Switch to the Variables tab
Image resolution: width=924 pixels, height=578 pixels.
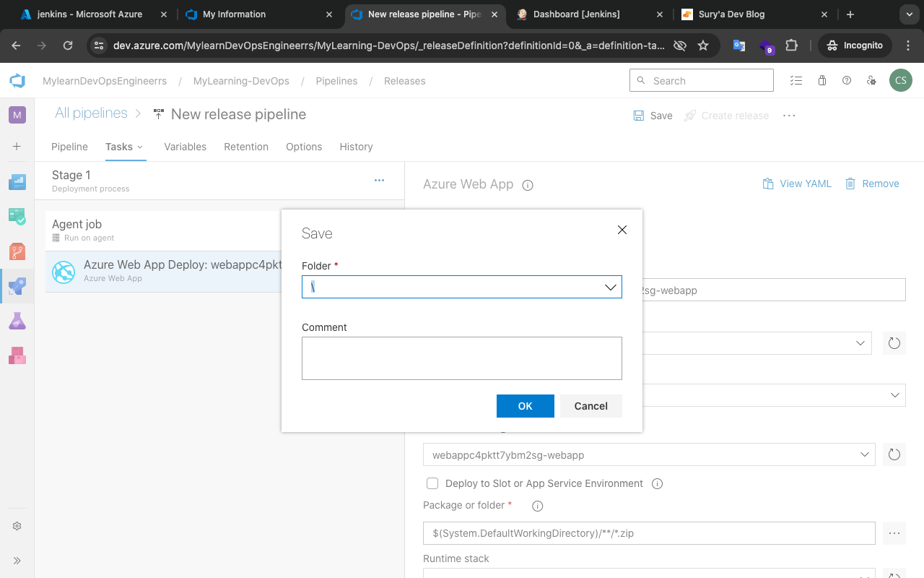point(185,147)
